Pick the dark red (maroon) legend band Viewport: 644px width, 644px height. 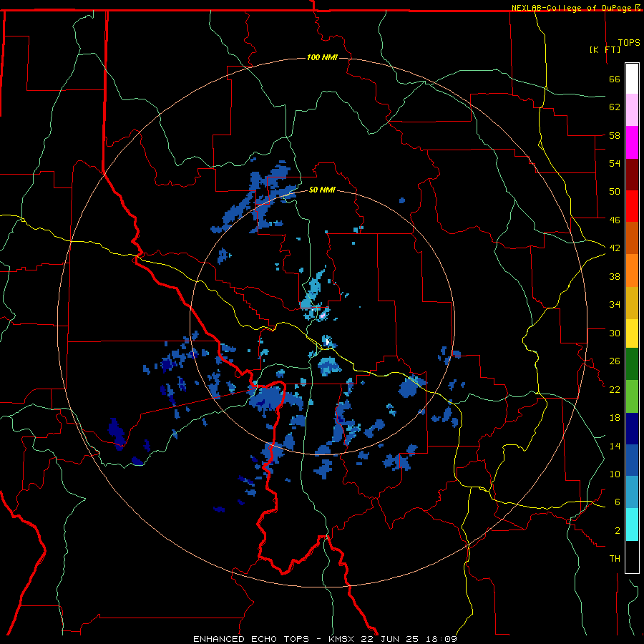(632, 175)
